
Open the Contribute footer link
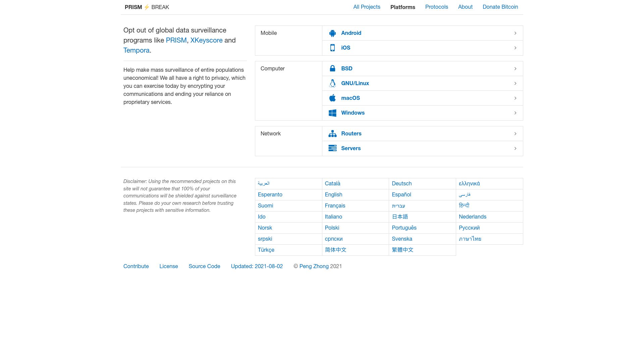click(136, 266)
